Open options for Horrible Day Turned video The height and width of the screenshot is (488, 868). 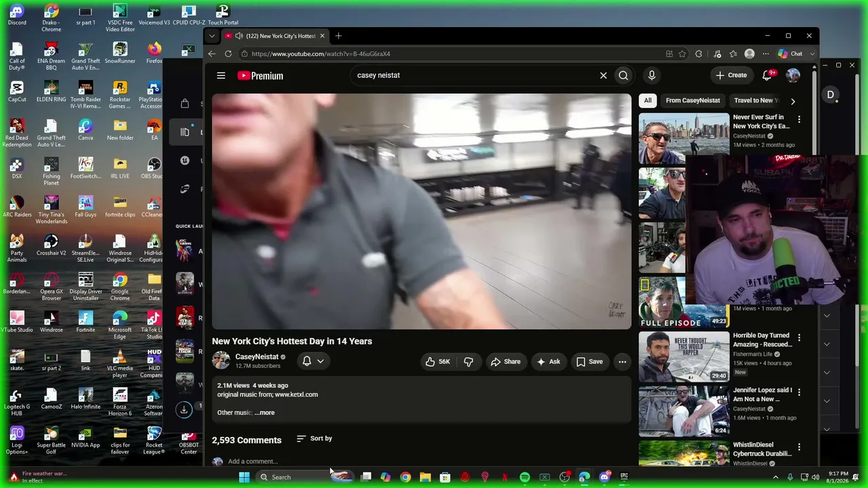(x=799, y=338)
